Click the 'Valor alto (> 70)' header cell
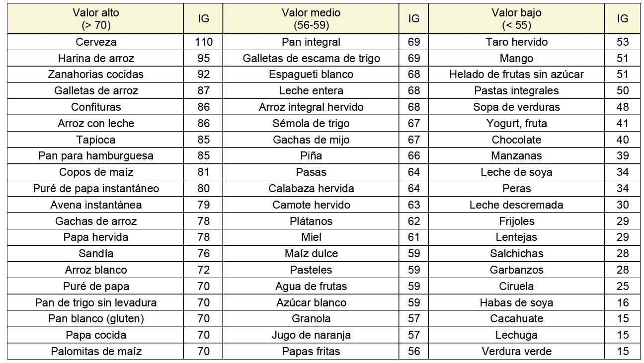Image resolution: width=644 pixels, height=363 pixels. pyautogui.click(x=96, y=18)
